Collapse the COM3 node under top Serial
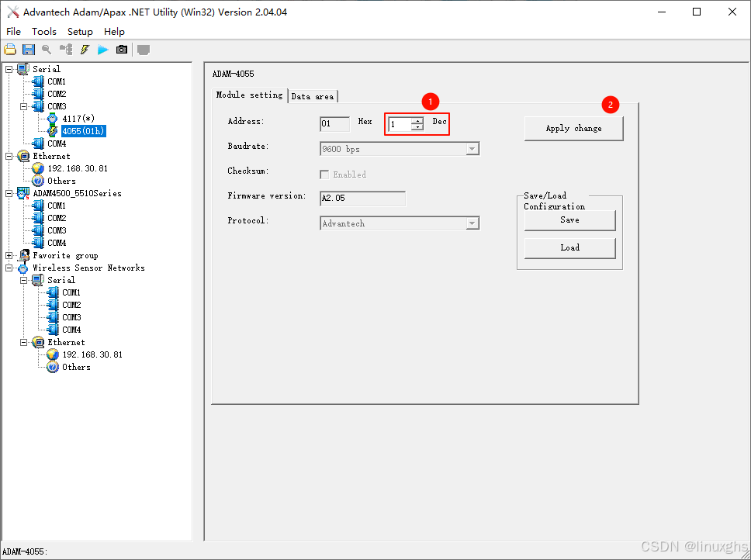The image size is (751, 560). (24, 106)
